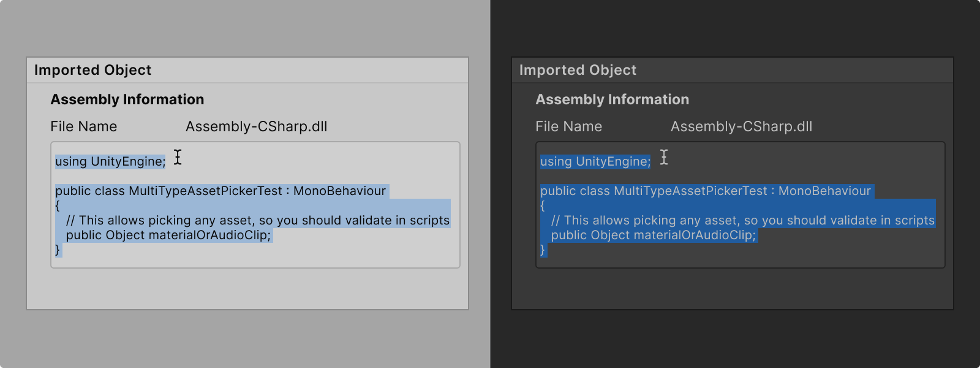Click 'public Object materialOrAudioClip;' in light panel
The height and width of the screenshot is (368, 980).
[x=168, y=235]
